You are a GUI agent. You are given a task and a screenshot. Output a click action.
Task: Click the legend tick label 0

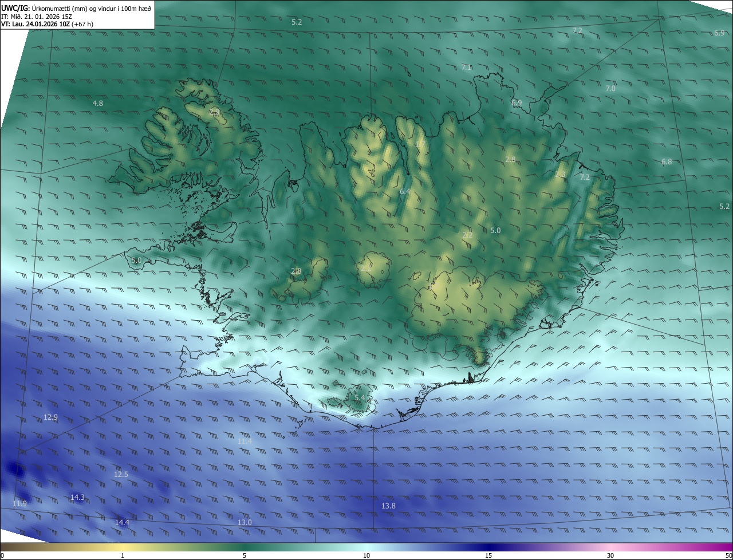pos(2,555)
